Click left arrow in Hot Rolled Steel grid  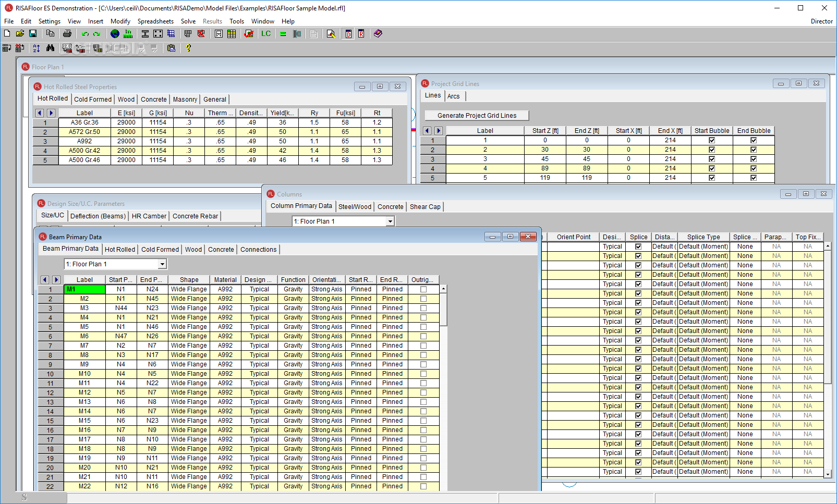[x=40, y=113]
